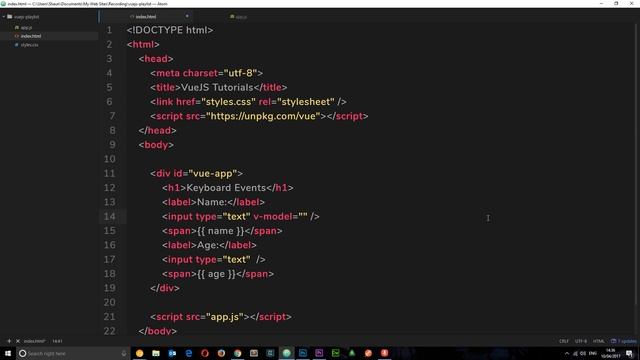This screenshot has height=360, width=640.
Task: Click the meta charset "utf-8" value
Action: coord(241,73)
